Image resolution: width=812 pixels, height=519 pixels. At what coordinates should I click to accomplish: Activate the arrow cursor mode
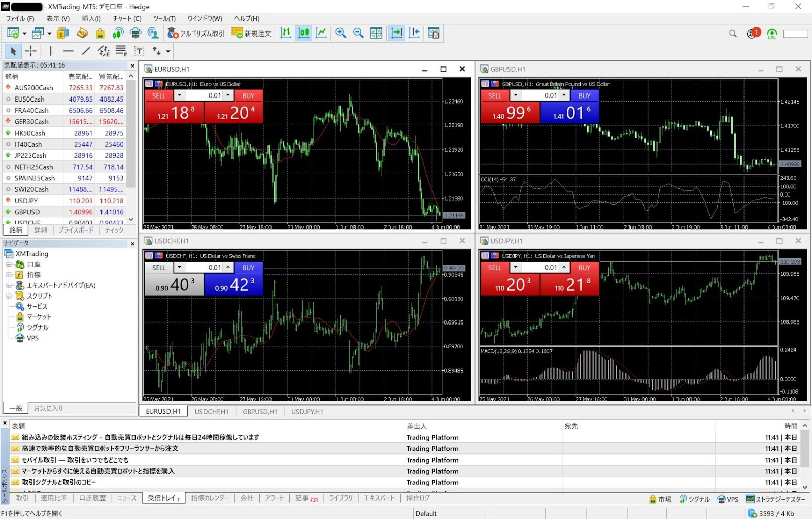coord(13,51)
